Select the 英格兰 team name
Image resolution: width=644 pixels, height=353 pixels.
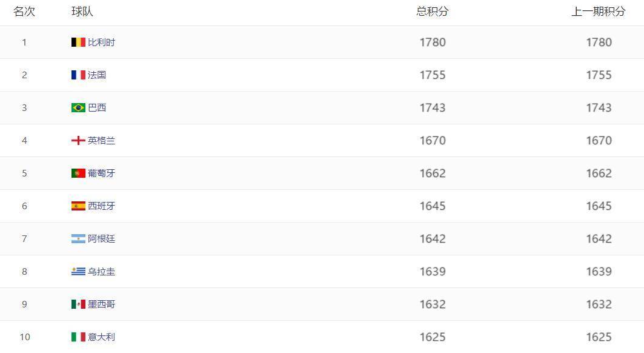(101, 141)
